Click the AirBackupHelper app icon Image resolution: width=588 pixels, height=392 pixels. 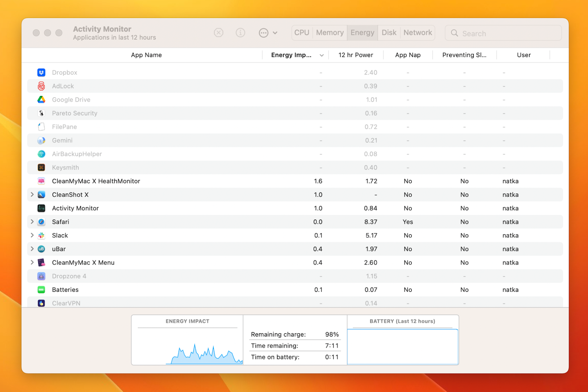(41, 154)
